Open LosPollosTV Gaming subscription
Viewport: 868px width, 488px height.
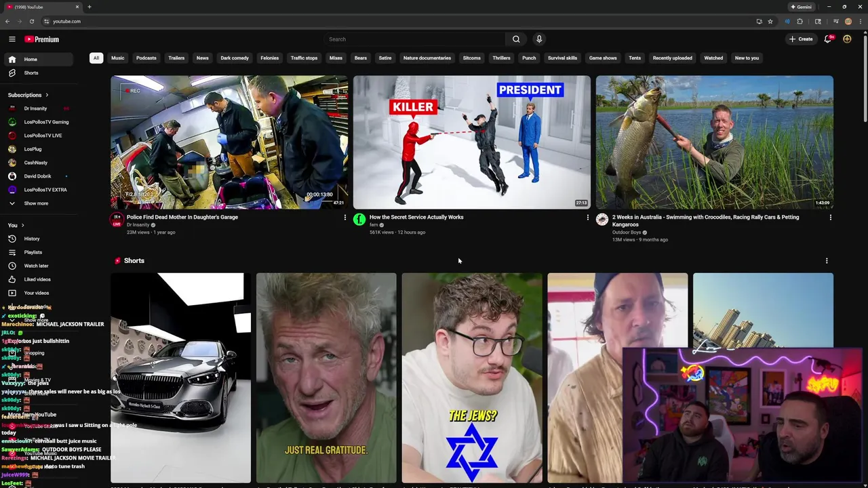point(39,122)
